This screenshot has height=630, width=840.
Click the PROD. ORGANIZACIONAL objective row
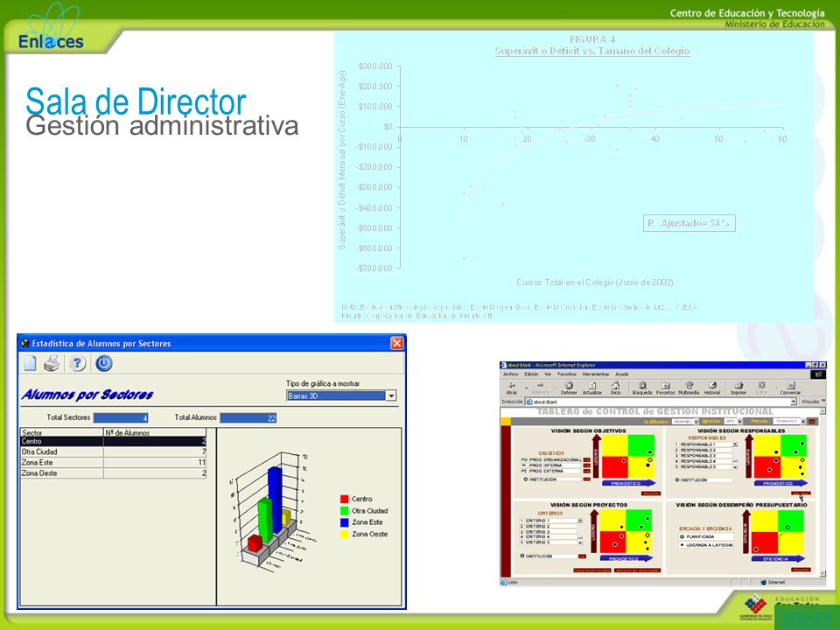tap(551, 460)
